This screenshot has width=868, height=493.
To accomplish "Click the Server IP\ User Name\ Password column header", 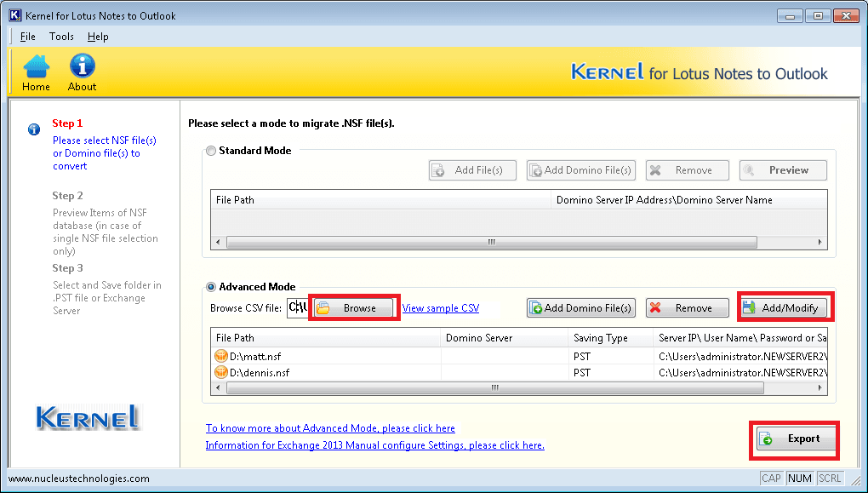I will [740, 338].
